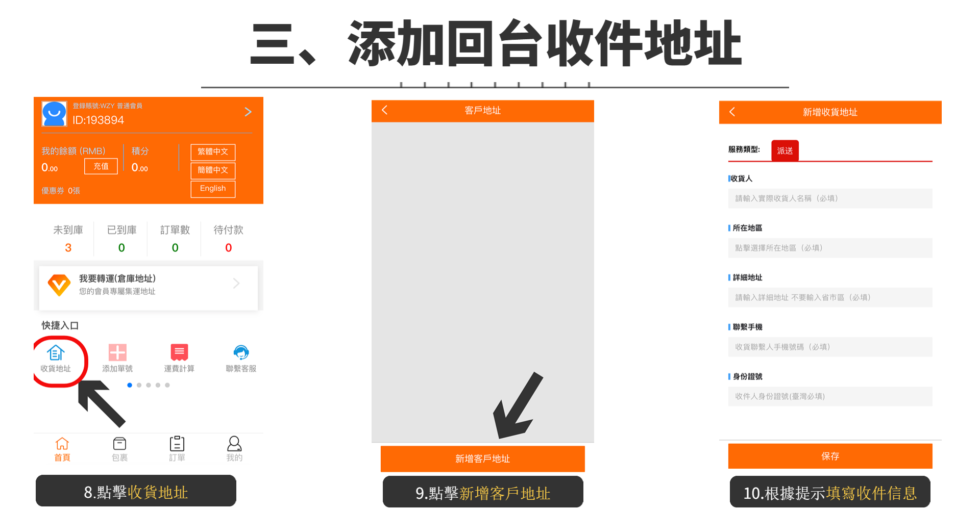The width and height of the screenshot is (980, 510).
Task: Go back from 新增收貨地址 screen
Action: pyautogui.click(x=732, y=112)
